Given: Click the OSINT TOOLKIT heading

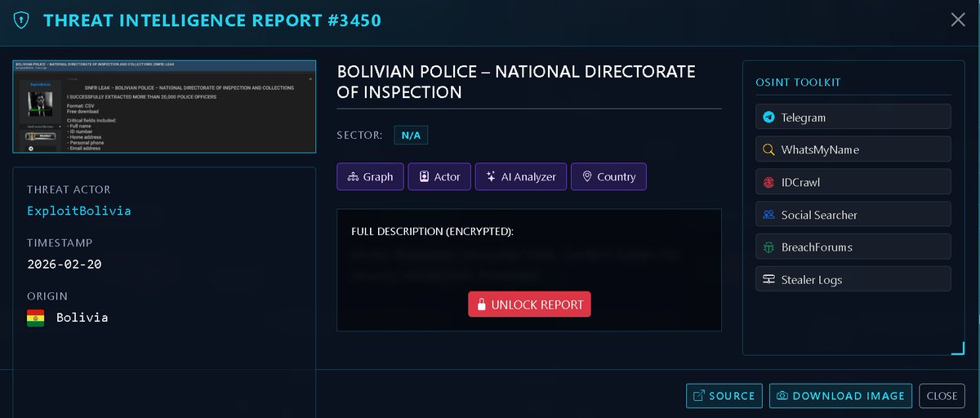Looking at the screenshot, I should 799,82.
